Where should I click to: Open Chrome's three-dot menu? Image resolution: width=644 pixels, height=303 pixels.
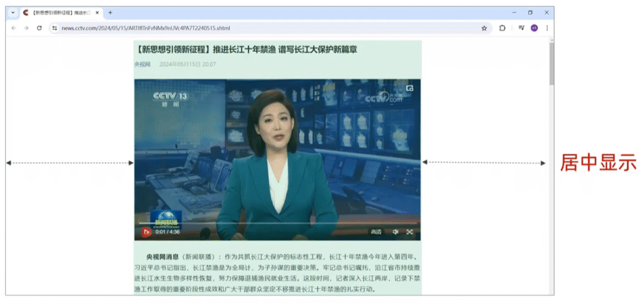(547, 28)
